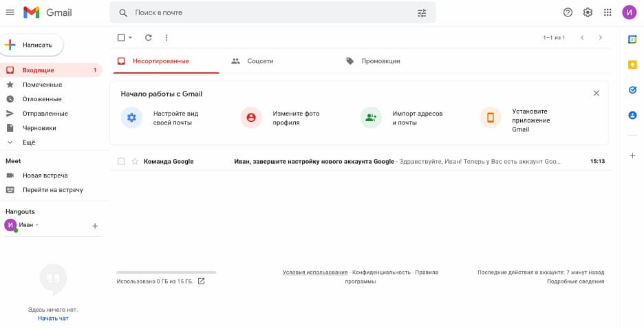This screenshot has height=329, width=644.
Task: Click 'Импорт адресов и почты' text
Action: [417, 118]
